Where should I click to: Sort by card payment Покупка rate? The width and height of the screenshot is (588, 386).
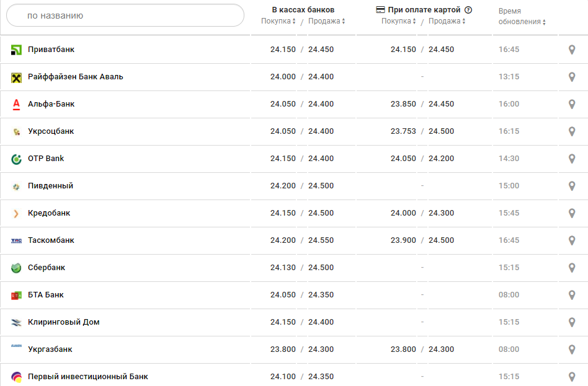coord(399,21)
